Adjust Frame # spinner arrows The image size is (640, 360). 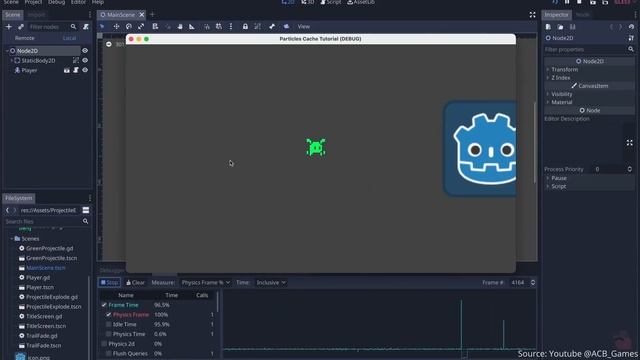coord(533,282)
